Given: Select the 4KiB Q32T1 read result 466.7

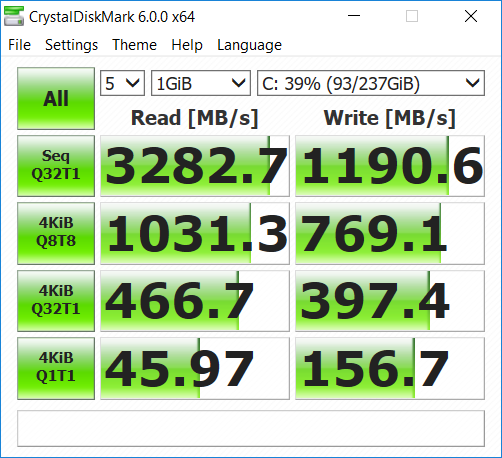Looking at the screenshot, I should [x=195, y=301].
